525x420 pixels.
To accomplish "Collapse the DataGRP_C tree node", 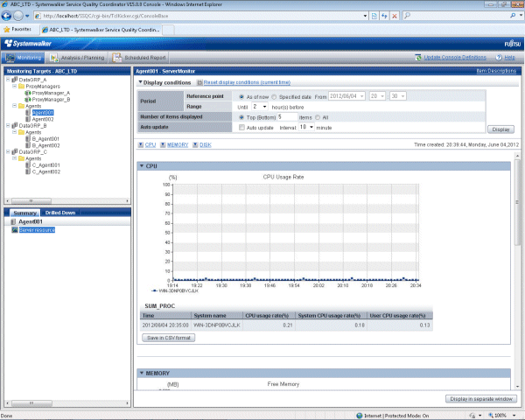I will click(8, 151).
